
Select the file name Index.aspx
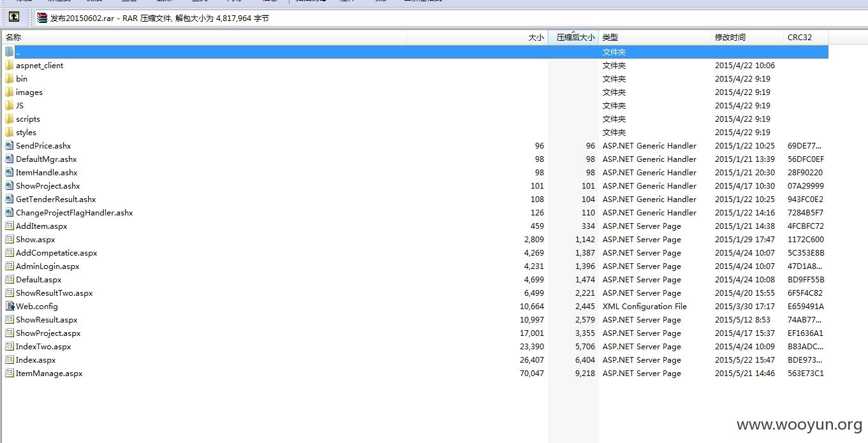point(36,359)
